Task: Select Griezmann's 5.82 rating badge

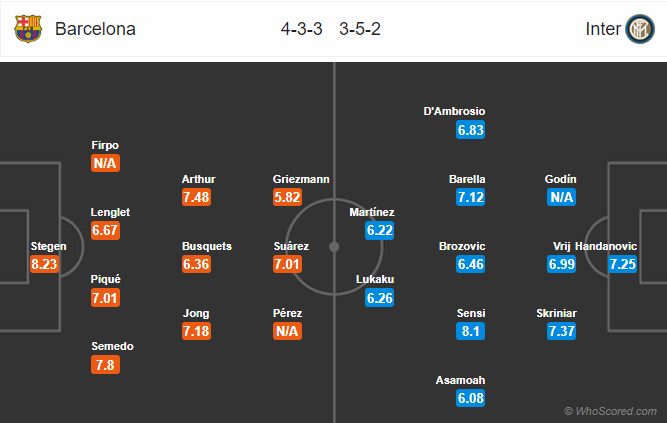Action: (289, 198)
